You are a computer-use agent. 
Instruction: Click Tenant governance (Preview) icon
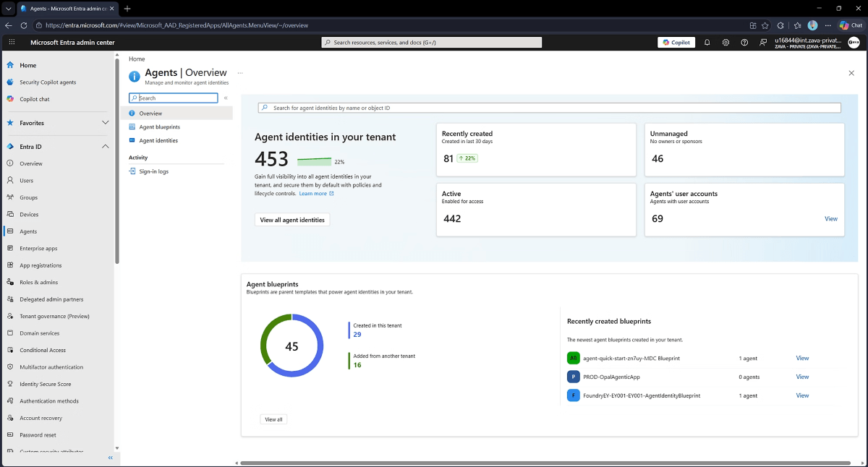(x=10, y=316)
